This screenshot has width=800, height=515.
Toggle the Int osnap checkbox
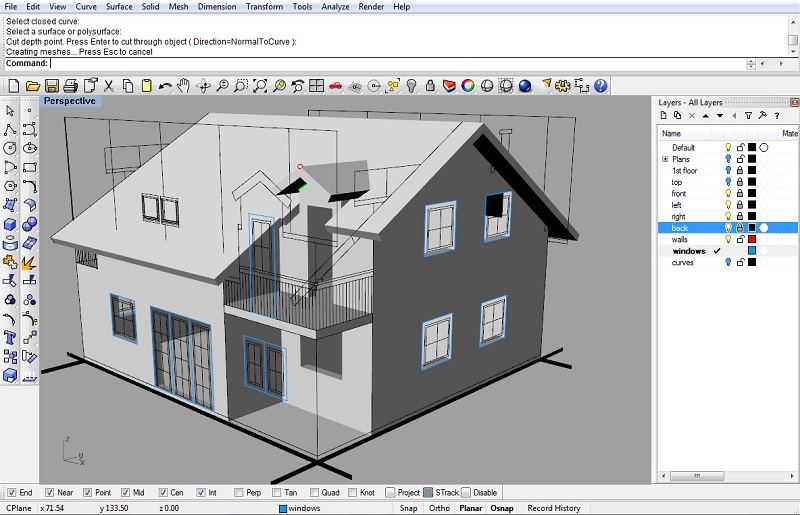pos(201,493)
